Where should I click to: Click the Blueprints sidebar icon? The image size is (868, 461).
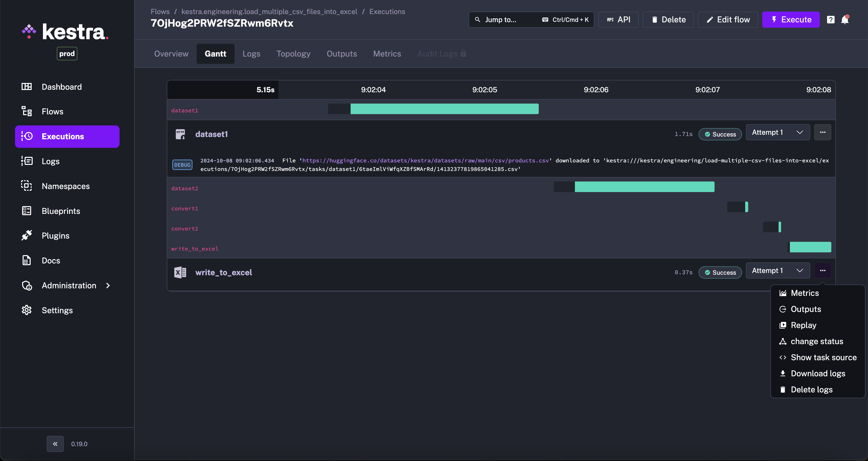pos(27,211)
